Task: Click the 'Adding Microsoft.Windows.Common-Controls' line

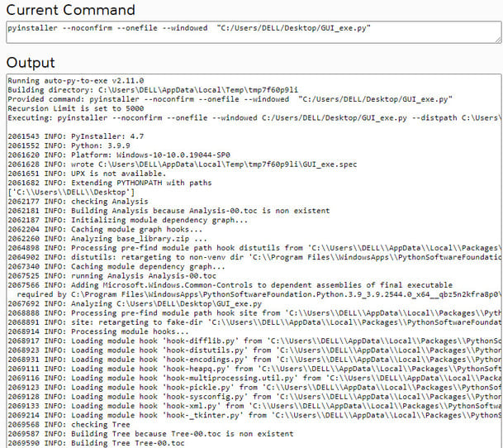Action: coord(230,285)
